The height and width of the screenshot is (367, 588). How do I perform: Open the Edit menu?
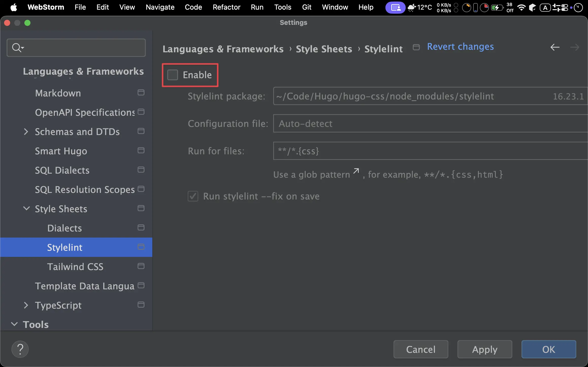(x=103, y=7)
